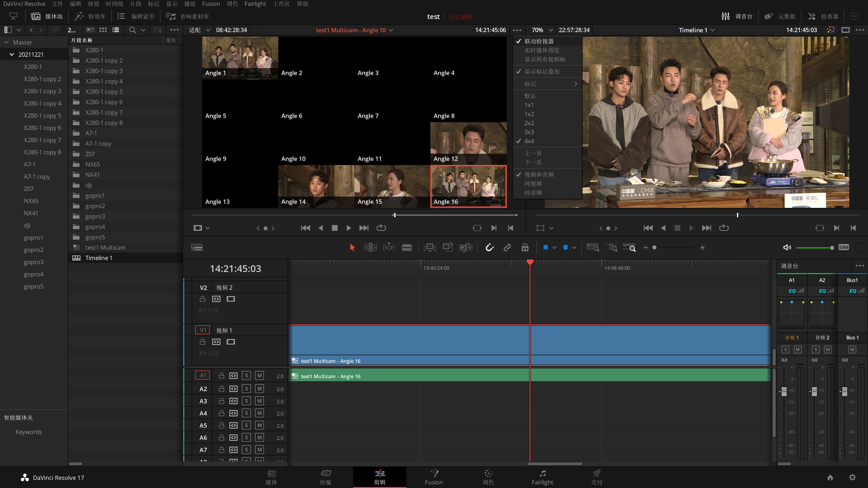Select the Blade Edit Mode tool
868x488 pixels.
407,248
